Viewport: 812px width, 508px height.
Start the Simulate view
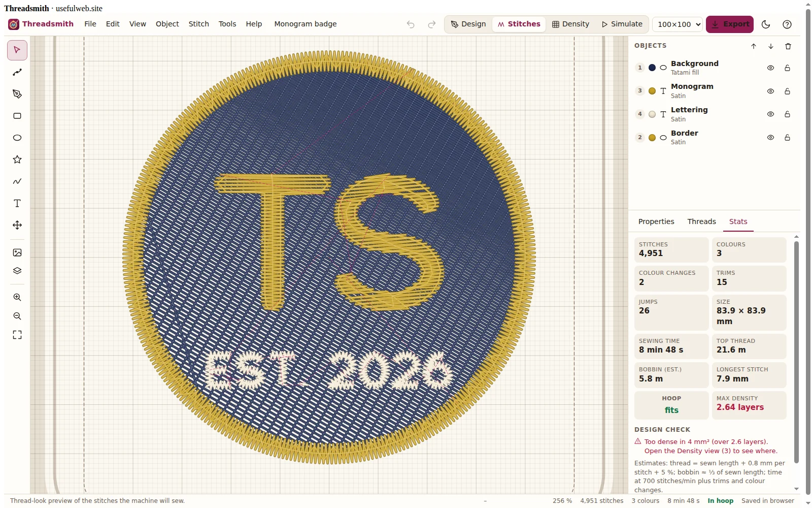tap(622, 24)
